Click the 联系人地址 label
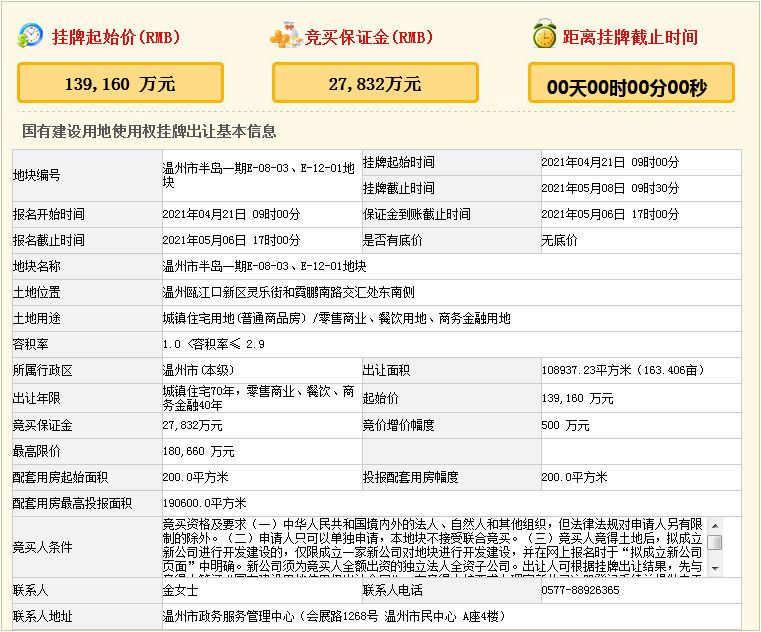The height and width of the screenshot is (632, 761). click(43, 616)
